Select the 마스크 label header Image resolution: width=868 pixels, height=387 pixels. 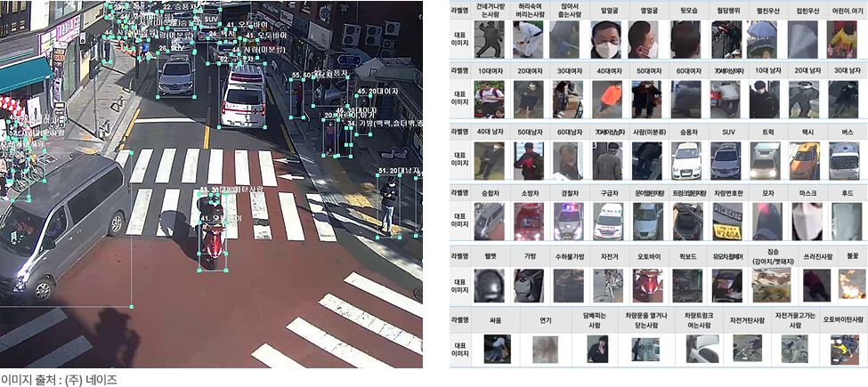(x=804, y=191)
